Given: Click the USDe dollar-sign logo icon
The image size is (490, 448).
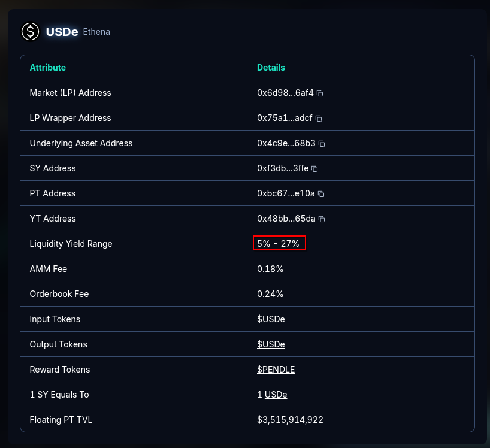Looking at the screenshot, I should coord(30,32).
